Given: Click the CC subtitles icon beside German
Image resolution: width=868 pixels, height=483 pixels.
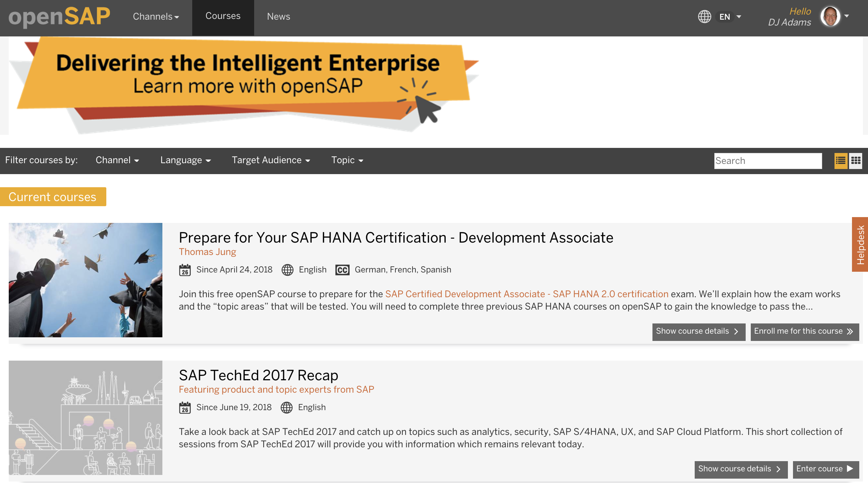Looking at the screenshot, I should coord(342,270).
